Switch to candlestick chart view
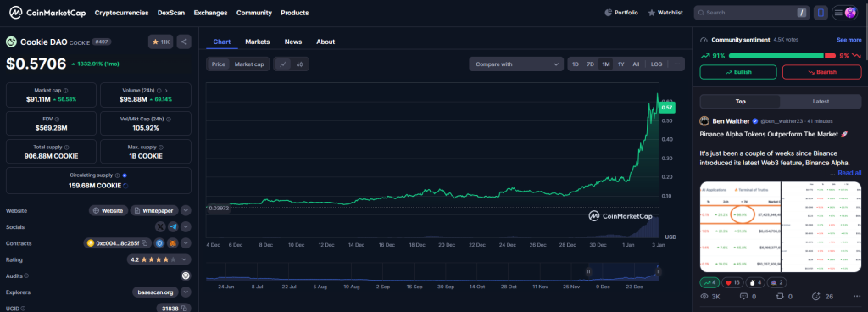The height and width of the screenshot is (312, 868). tap(299, 64)
